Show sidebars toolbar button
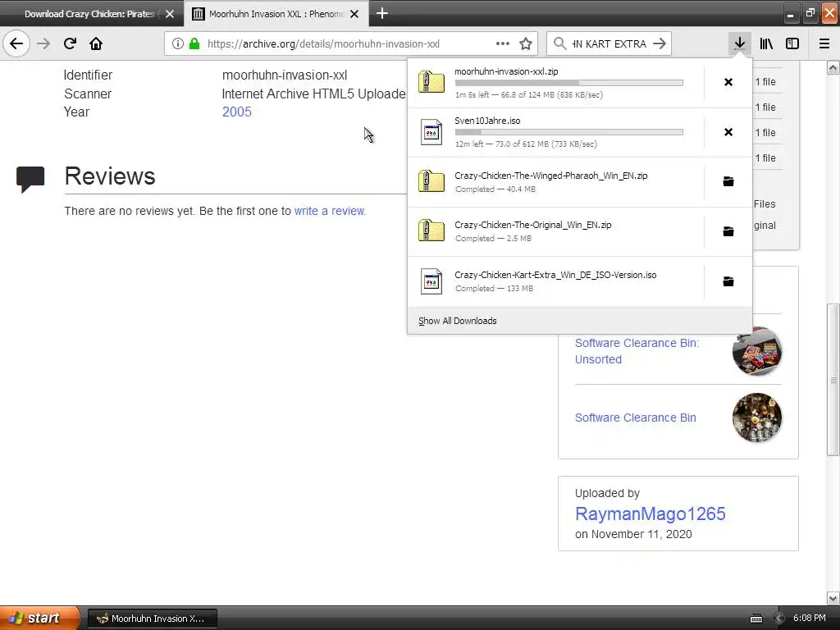 click(x=792, y=43)
